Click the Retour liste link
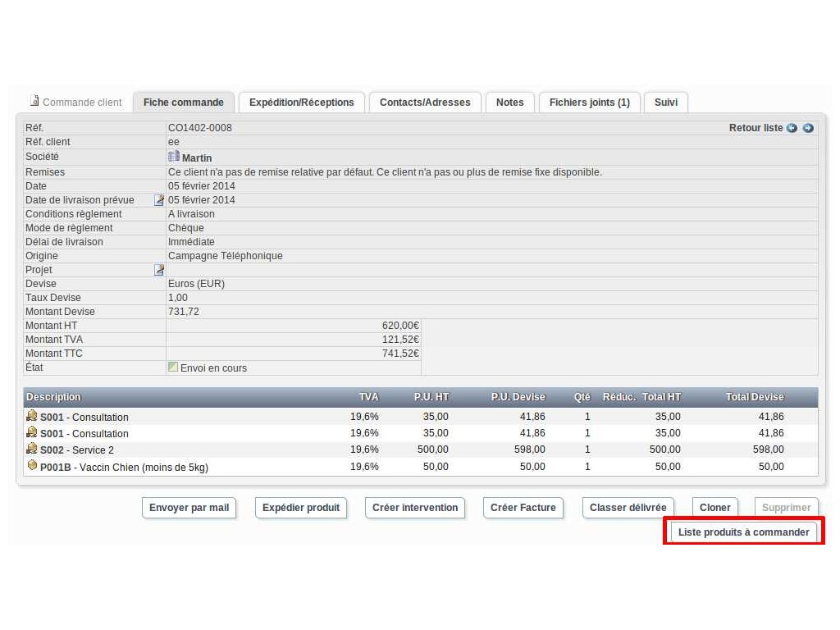The image size is (840, 630). pos(756,128)
